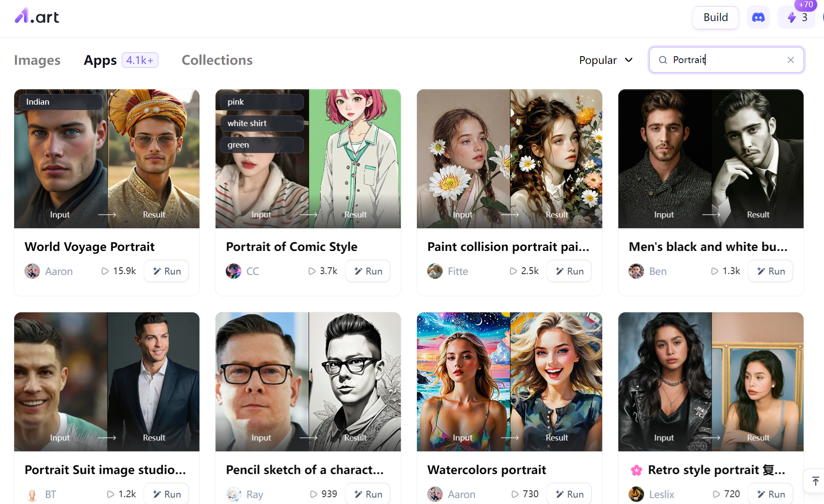The width and height of the screenshot is (824, 504).
Task: Click the Paint collision portrait title
Action: tap(508, 247)
